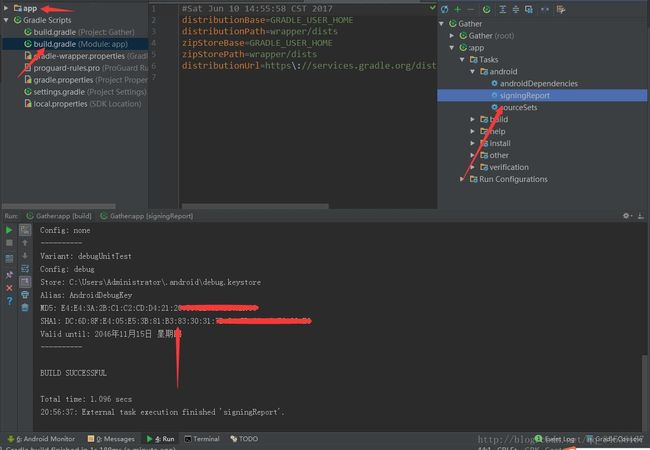This screenshot has height=450, width=650.
Task: Select sourceSets Gradle task
Action: tap(514, 108)
